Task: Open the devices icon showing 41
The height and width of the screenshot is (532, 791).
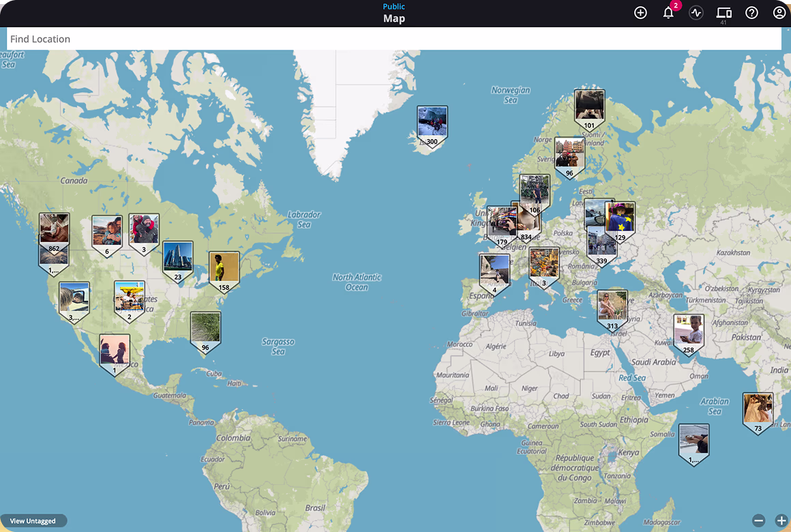Action: click(723, 13)
